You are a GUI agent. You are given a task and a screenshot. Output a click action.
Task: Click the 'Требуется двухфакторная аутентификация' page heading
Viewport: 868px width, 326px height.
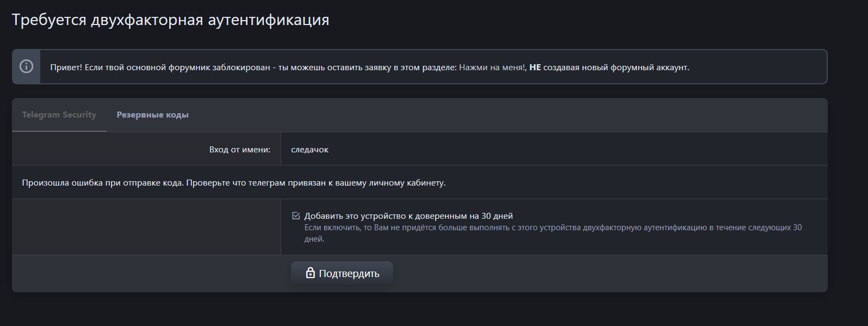click(170, 20)
